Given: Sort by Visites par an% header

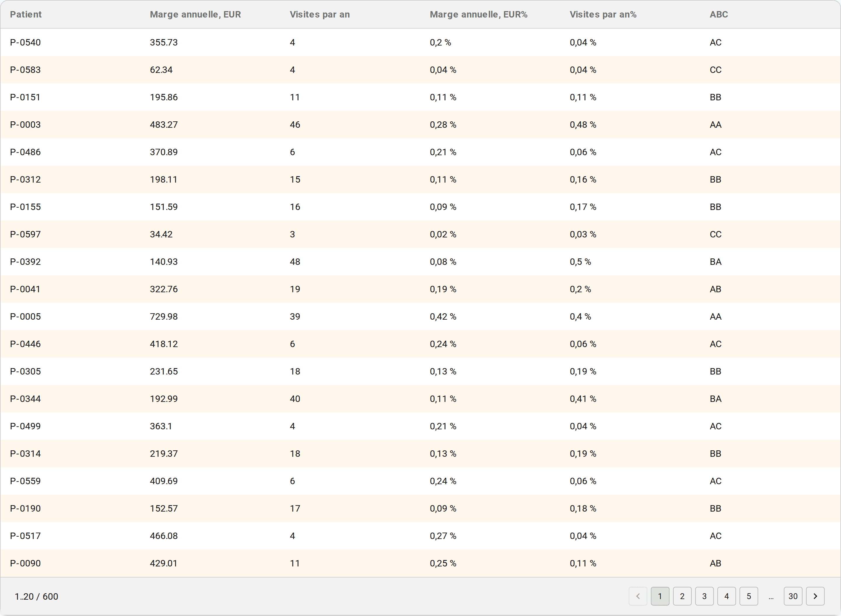Looking at the screenshot, I should 603,15.
